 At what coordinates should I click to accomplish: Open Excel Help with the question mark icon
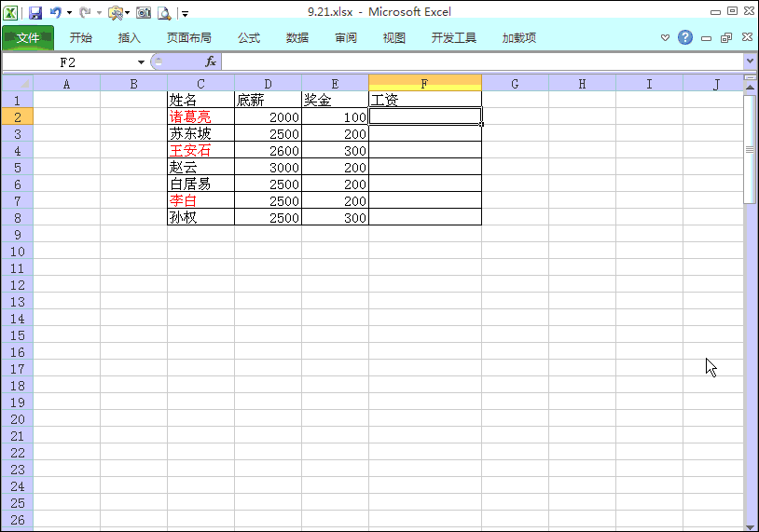(685, 37)
